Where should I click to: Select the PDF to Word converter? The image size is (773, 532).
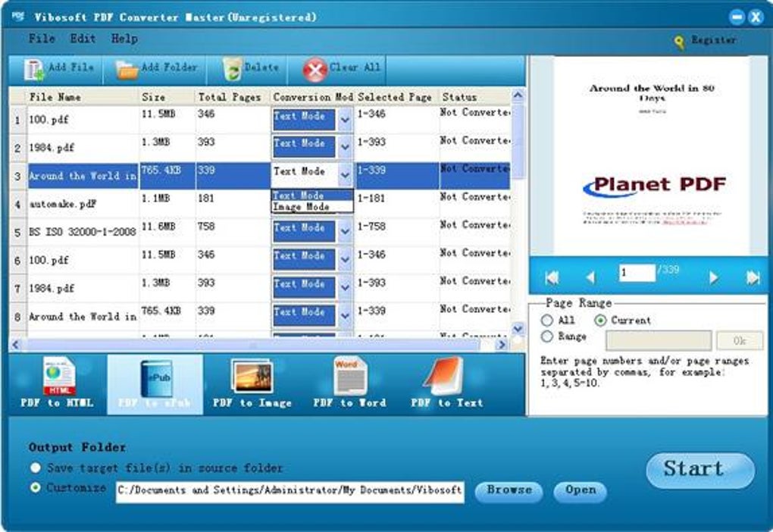coord(349,383)
